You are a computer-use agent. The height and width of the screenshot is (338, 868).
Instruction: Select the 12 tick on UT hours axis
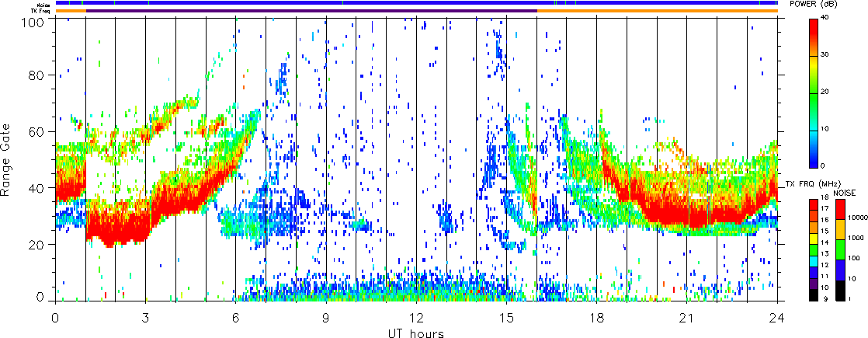coord(416,318)
